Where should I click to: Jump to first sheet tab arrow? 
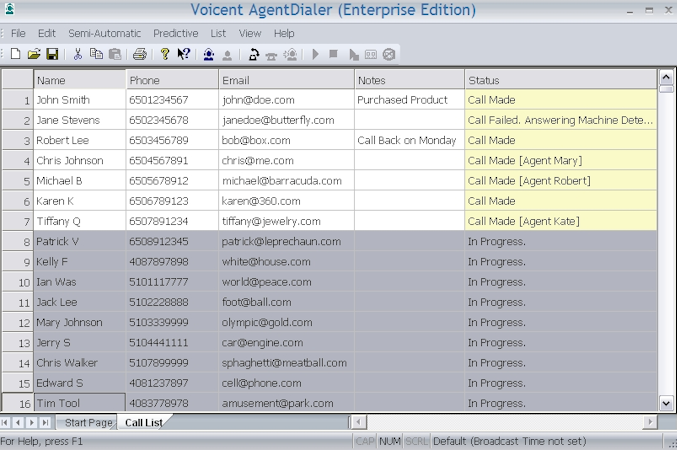5,422
